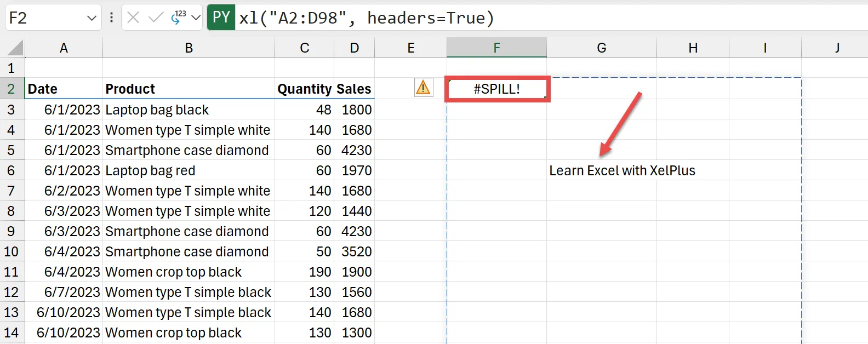Screen dimensions: 868x344
Task: Click inside the Name Box showing F2
Action: click(x=44, y=18)
